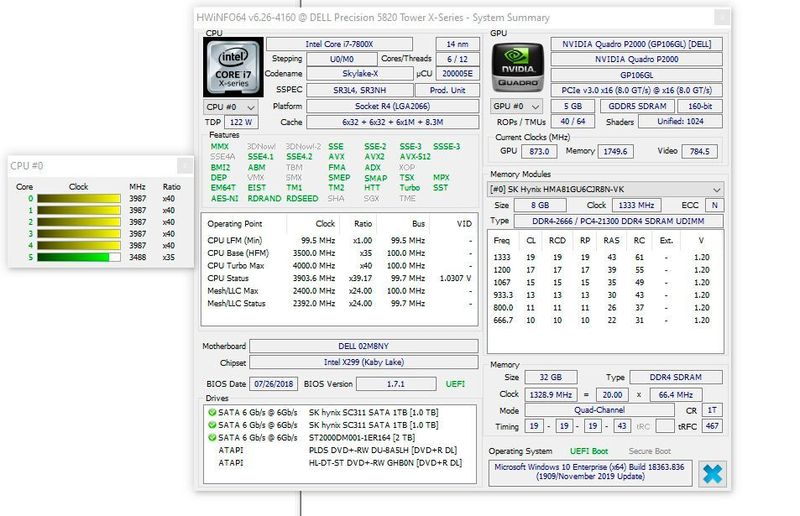This screenshot has width=800, height=516.
Task: Click the Quad-Channel mode field
Action: 599,410
